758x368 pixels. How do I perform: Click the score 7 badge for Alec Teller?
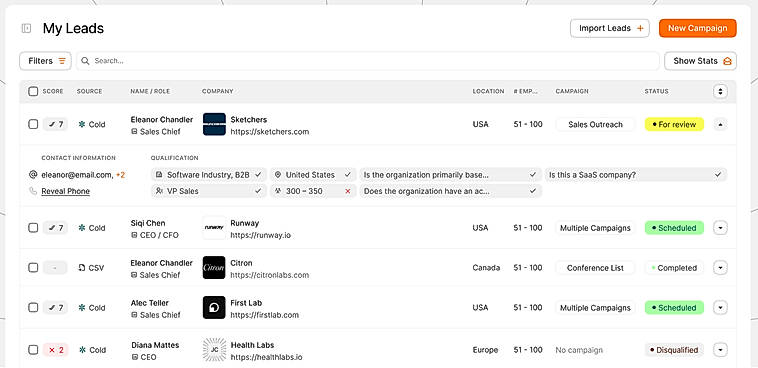coord(56,308)
